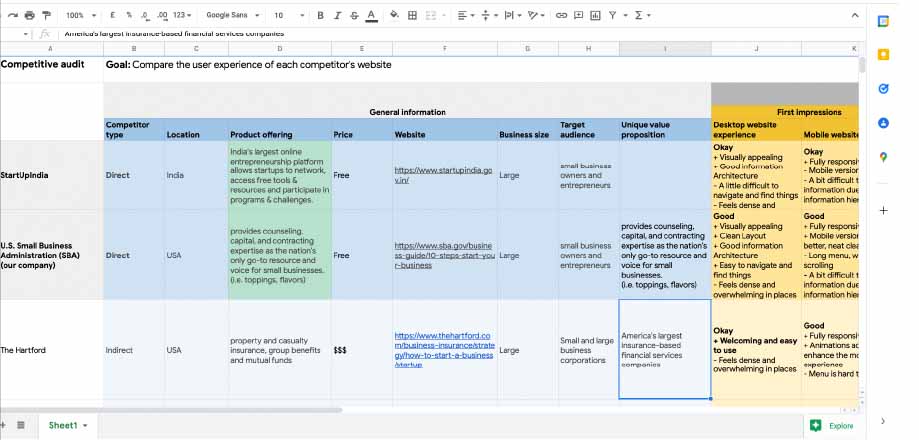Open the Functions sigma menu
The height and width of the screenshot is (440, 919).
coord(641,15)
